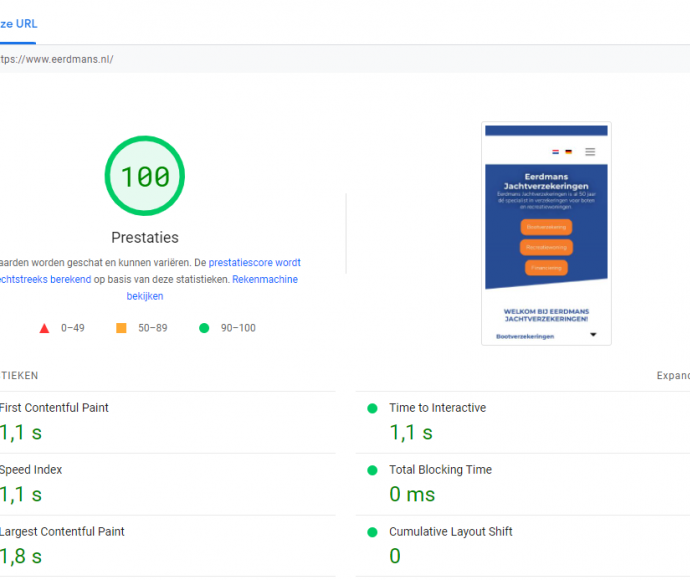Viewport: 690px width, 580px height.
Task: Click the orange square 50–89 legend icon
Action: pyautogui.click(x=121, y=328)
